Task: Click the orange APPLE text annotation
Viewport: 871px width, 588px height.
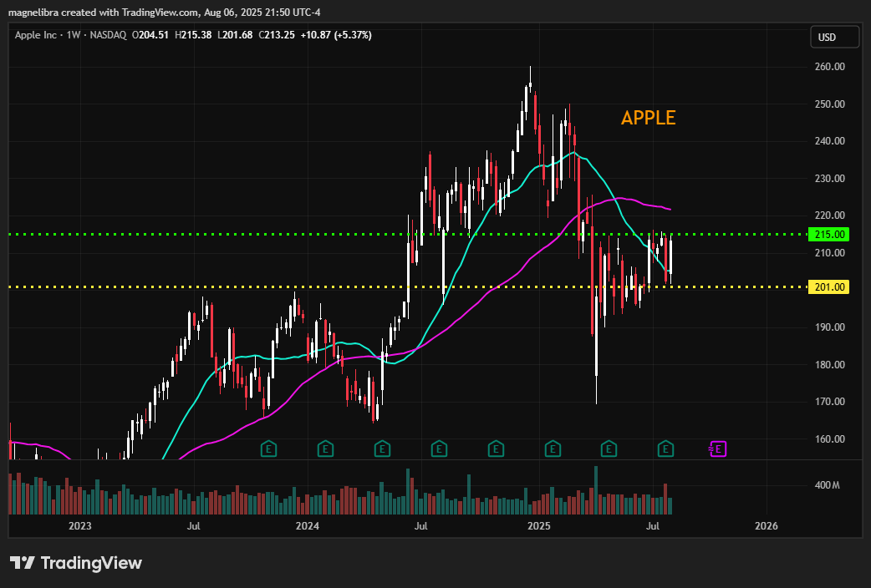Action: pos(649,118)
